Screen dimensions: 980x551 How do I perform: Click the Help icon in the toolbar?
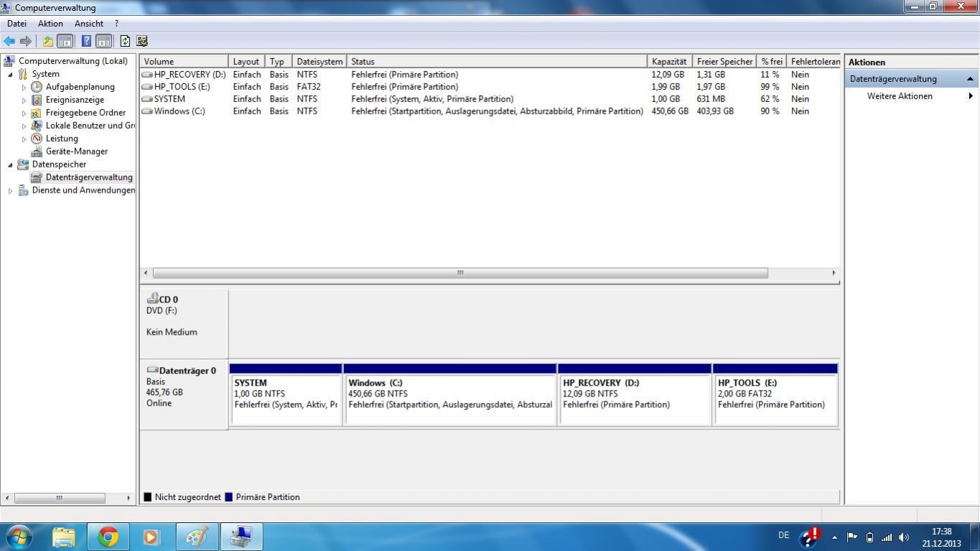tap(86, 41)
